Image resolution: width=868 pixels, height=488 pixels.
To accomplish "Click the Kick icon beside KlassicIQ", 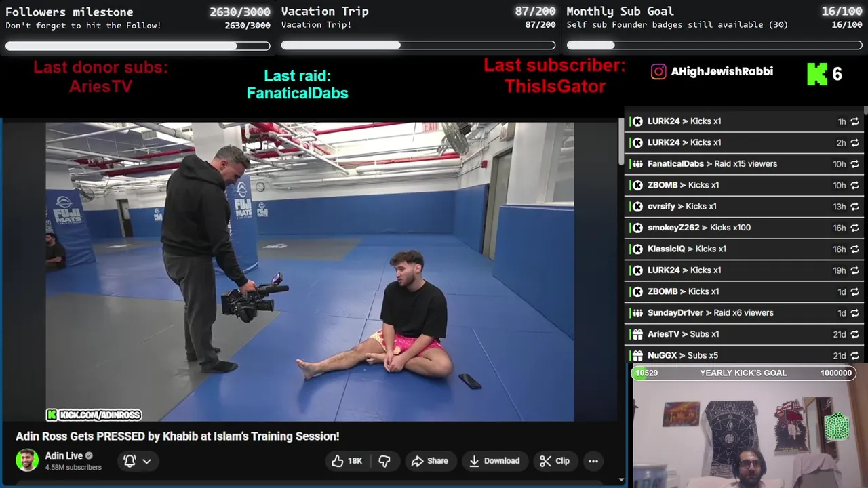I will point(637,249).
